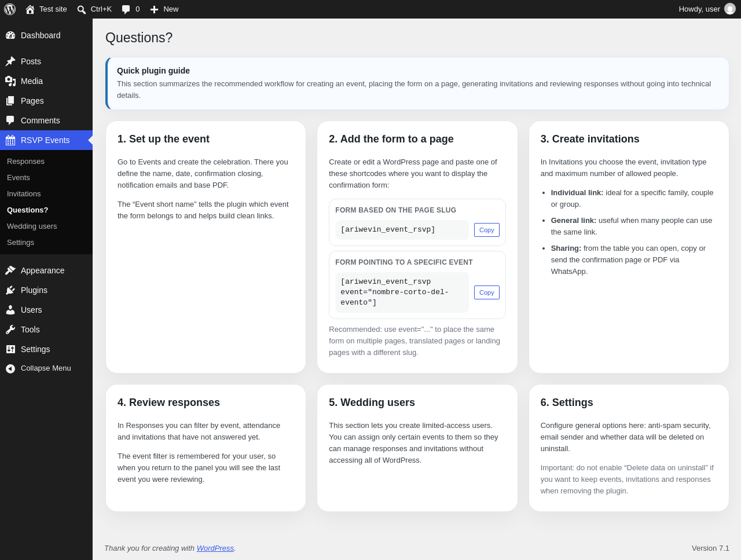Image resolution: width=741 pixels, height=560 pixels.
Task: Click the WordPress logo icon
Action: pyautogui.click(x=10, y=9)
